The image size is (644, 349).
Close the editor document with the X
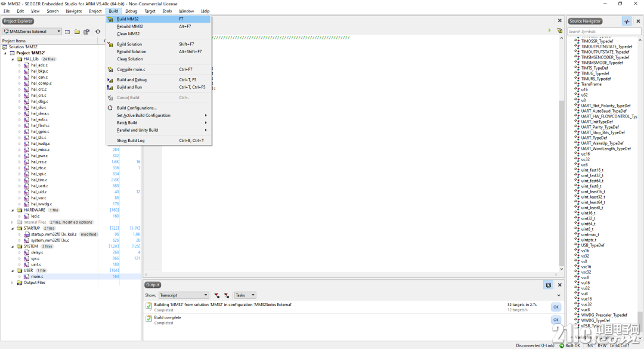coord(559,20)
